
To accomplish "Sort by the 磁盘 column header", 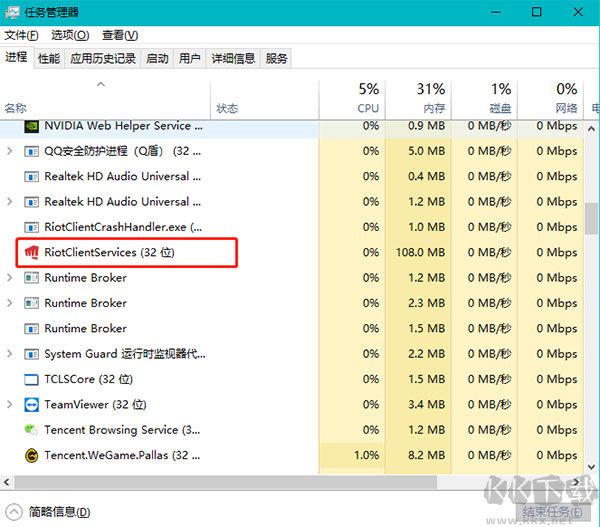I will tap(484, 98).
